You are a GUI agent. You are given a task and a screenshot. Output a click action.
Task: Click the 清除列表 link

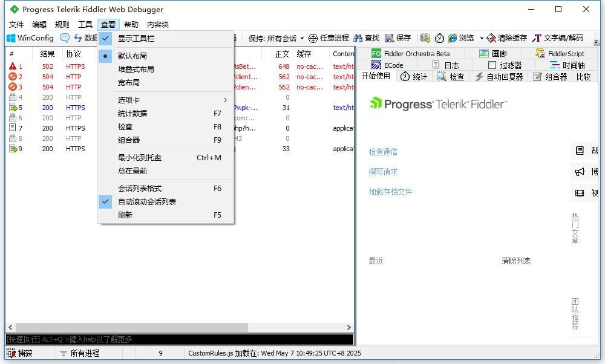[516, 261]
